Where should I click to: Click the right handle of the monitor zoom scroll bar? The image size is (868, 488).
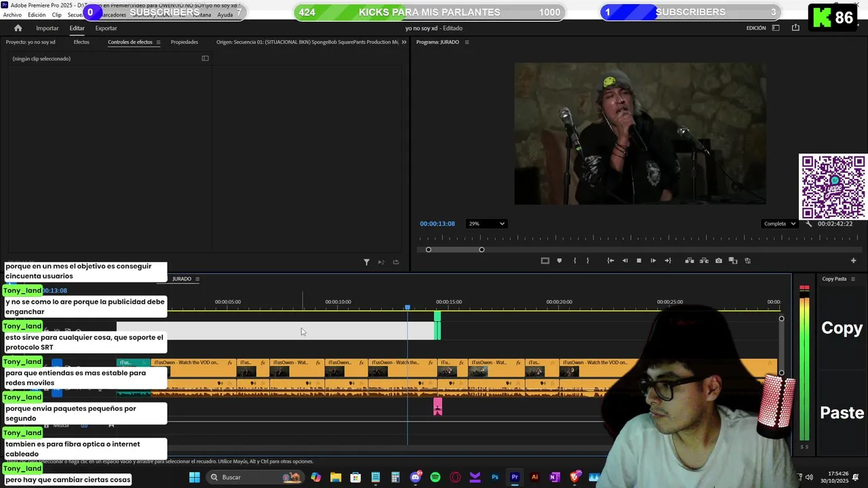(x=481, y=249)
